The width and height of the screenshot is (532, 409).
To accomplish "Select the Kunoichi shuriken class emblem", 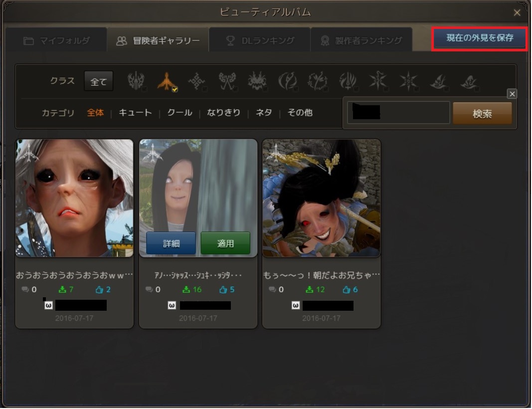I will 377,81.
